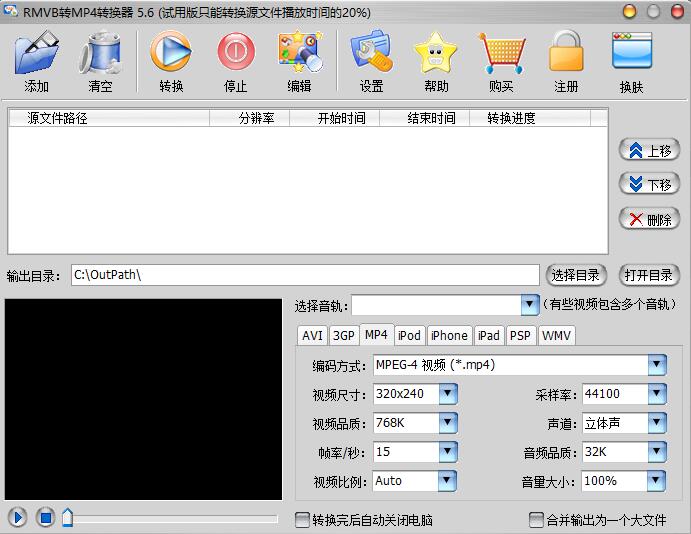This screenshot has width=691, height=534.
Task: Expand the 选择音轨 audio track dropdown
Action: 529,305
